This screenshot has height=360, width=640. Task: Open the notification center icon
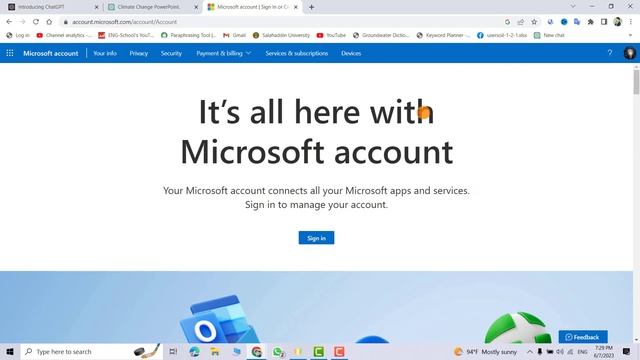click(x=627, y=351)
